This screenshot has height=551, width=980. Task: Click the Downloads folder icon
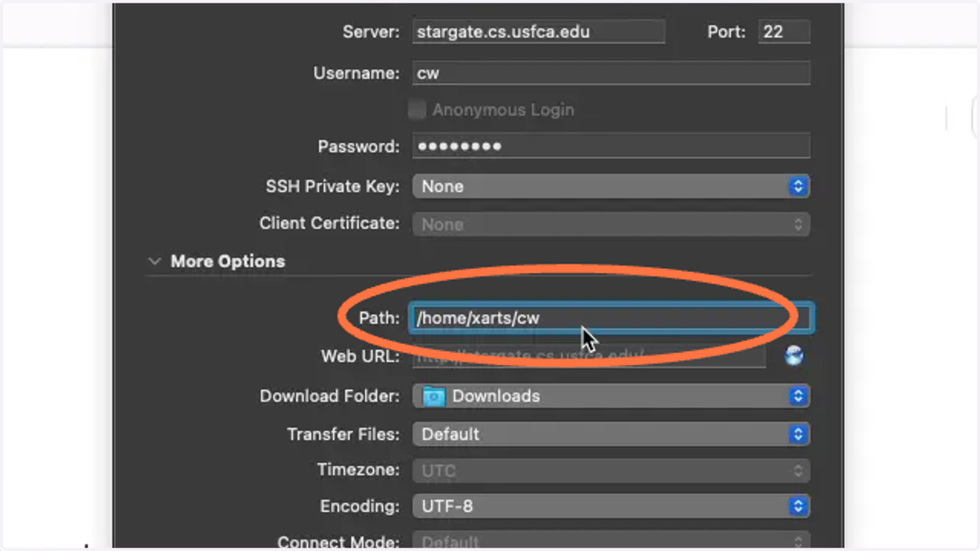click(434, 397)
